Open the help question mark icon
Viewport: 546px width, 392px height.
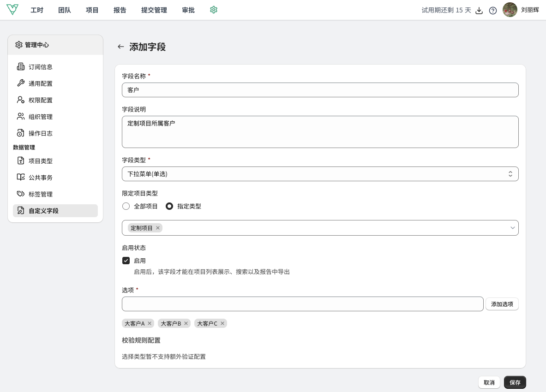coord(493,10)
